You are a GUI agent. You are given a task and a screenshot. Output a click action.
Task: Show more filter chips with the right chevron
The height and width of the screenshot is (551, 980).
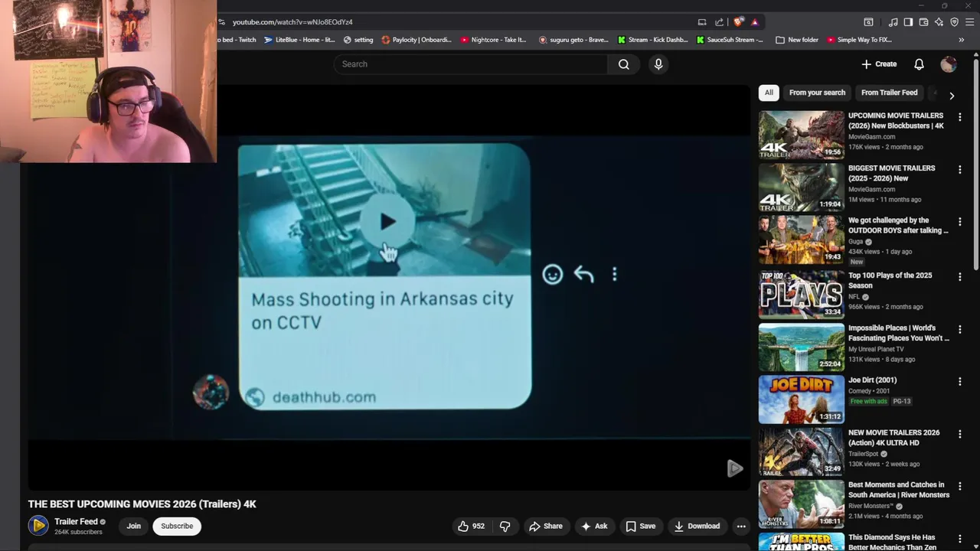click(x=952, y=96)
